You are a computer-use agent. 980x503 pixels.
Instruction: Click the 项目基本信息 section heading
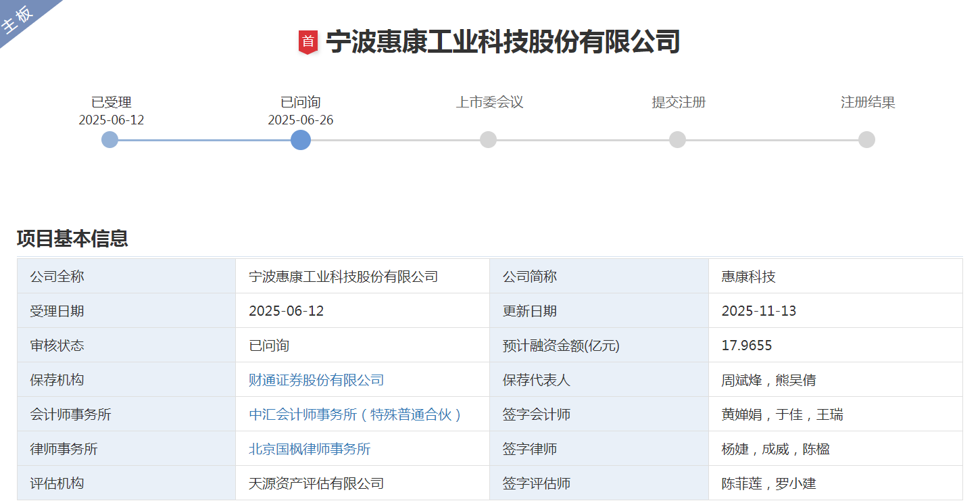pos(72,239)
